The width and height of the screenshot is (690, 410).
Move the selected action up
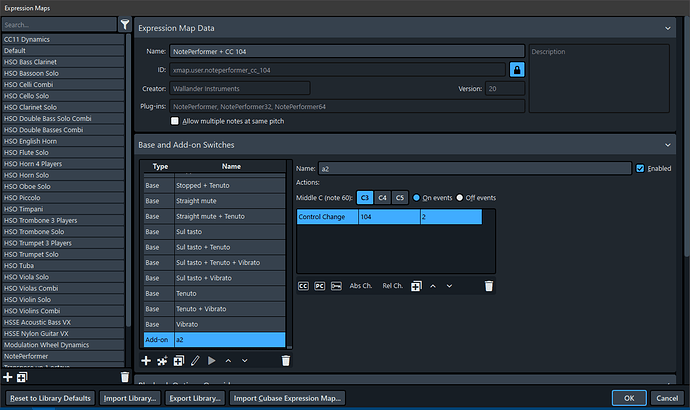[433, 286]
